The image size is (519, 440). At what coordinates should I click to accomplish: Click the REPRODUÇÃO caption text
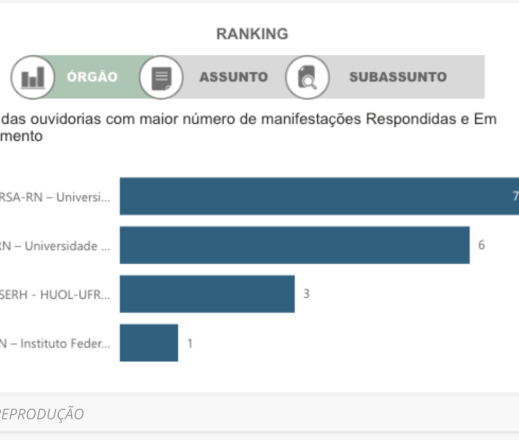click(x=42, y=414)
